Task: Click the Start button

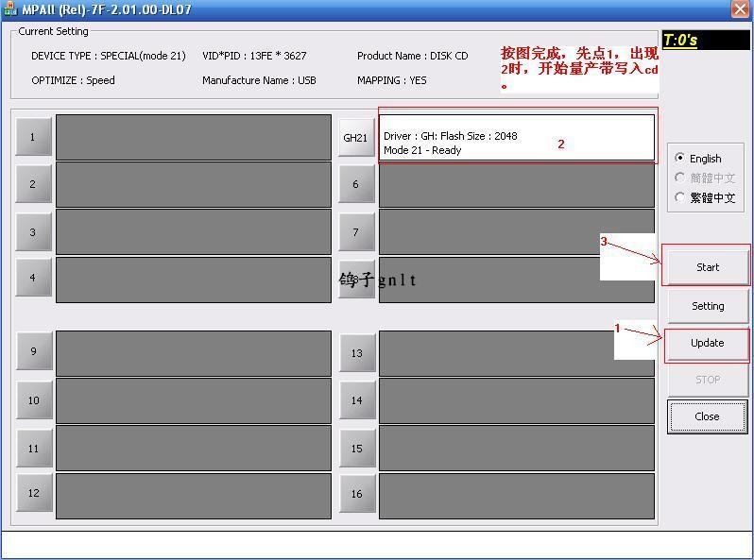Action: coord(707,267)
